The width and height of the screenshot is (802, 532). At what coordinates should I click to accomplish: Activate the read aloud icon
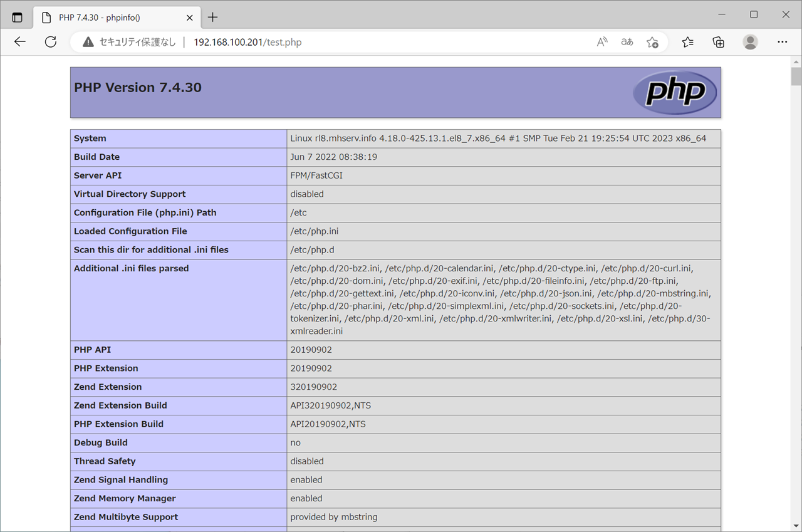click(x=601, y=41)
